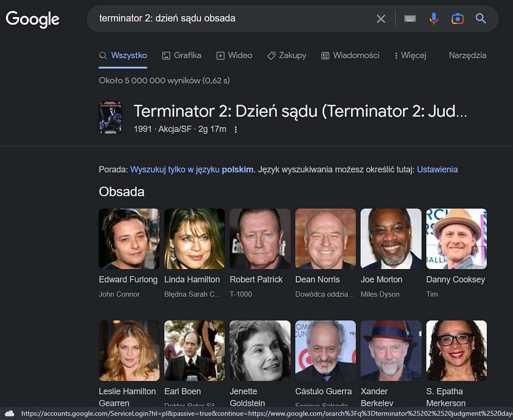Switch to the Grafika tab
The height and width of the screenshot is (420, 513).
coord(182,56)
